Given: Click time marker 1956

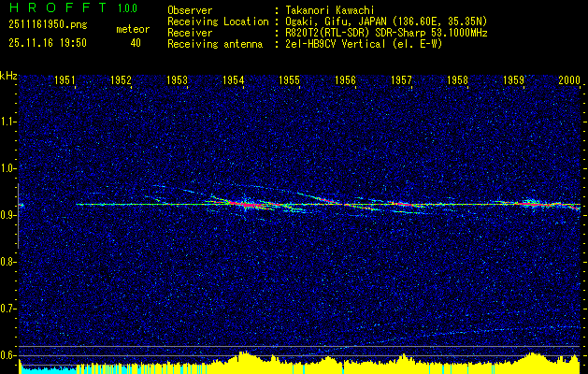Looking at the screenshot, I should (x=345, y=79).
